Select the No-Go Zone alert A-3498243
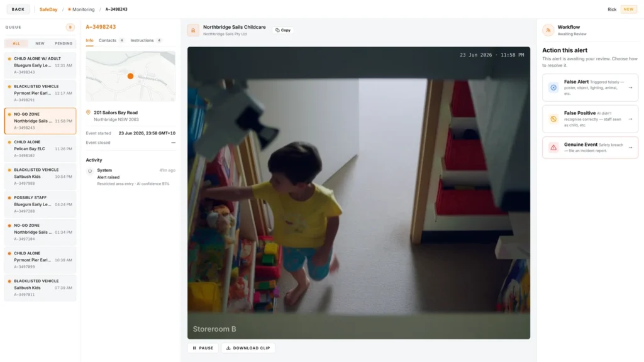 click(40, 121)
